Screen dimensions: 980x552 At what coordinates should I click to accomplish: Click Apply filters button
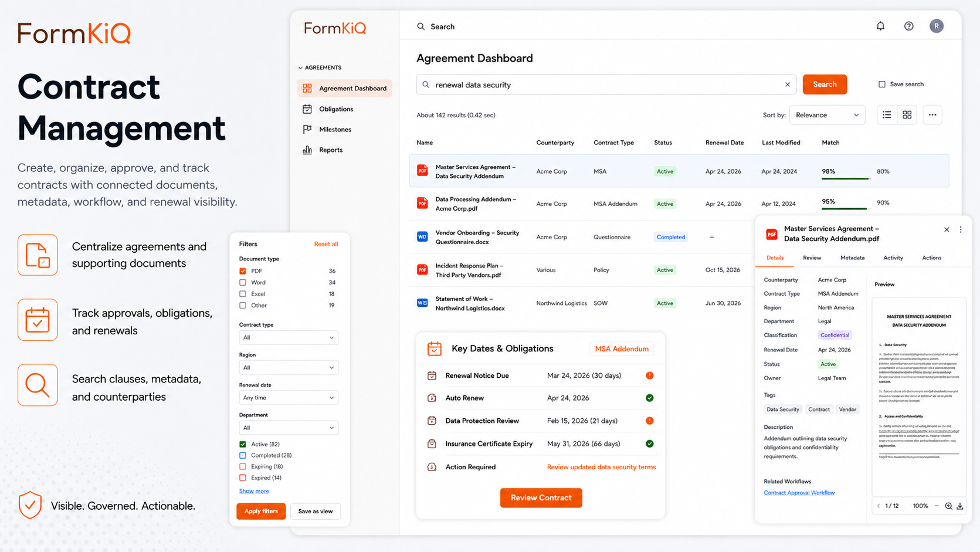pos(261,511)
